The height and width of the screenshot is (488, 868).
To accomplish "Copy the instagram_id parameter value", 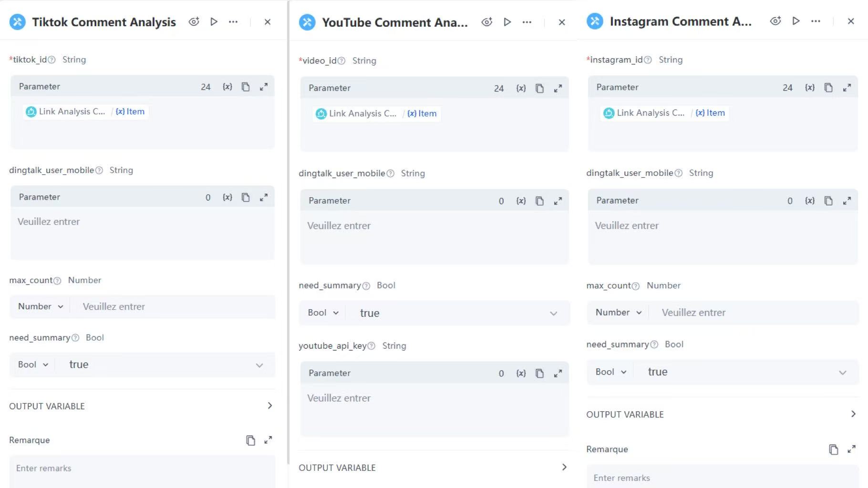I will 828,88.
